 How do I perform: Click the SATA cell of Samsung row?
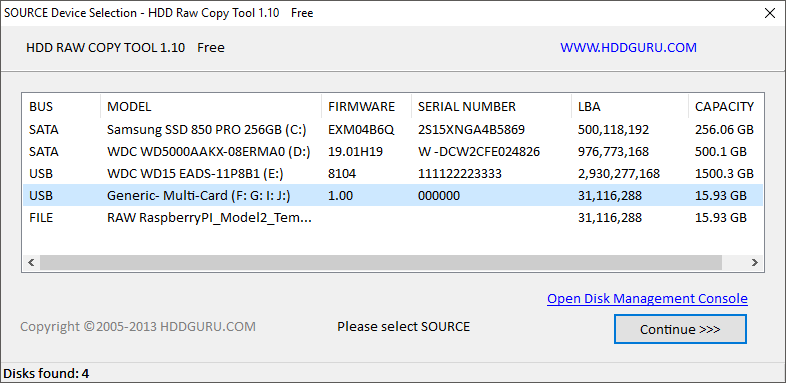pos(44,130)
